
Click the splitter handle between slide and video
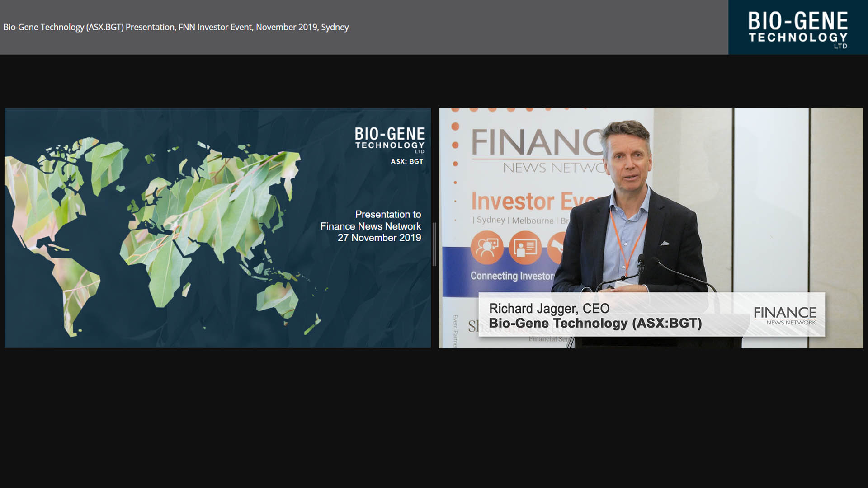(434, 244)
